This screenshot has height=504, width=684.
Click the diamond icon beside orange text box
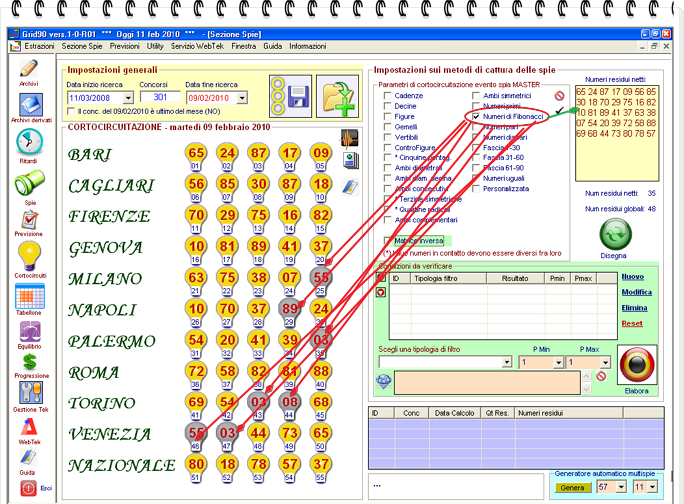click(x=384, y=382)
